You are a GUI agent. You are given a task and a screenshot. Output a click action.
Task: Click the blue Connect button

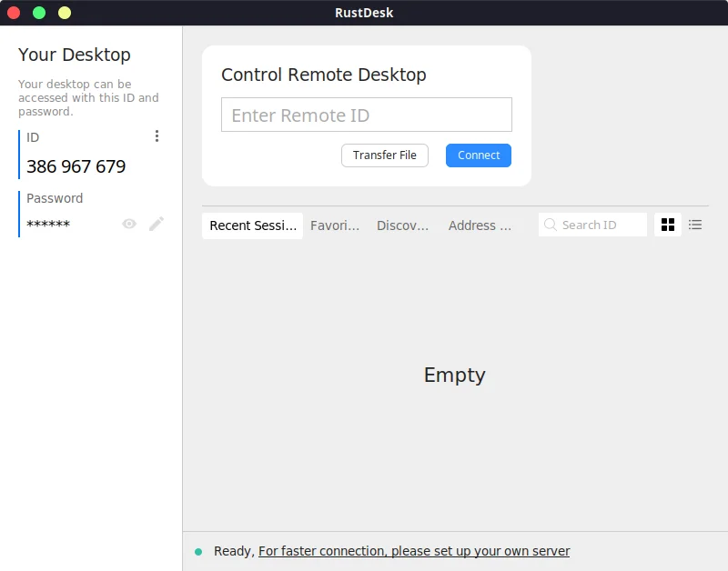(479, 155)
